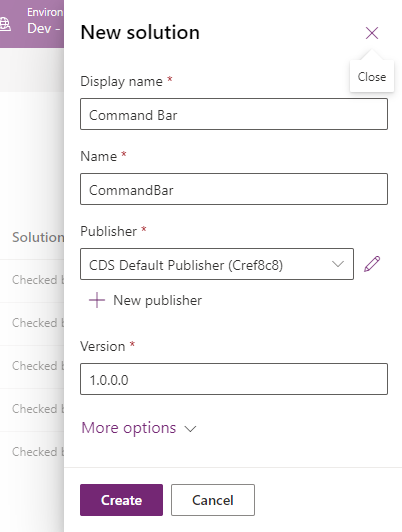Edit publisher using the pencil icon
This screenshot has height=532, width=402.
[x=372, y=264]
